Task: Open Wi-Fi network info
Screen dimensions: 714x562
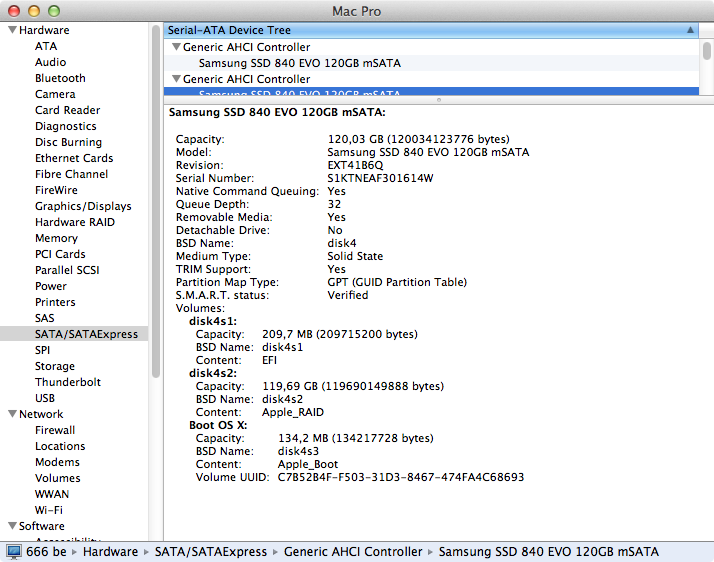Action: tap(49, 510)
